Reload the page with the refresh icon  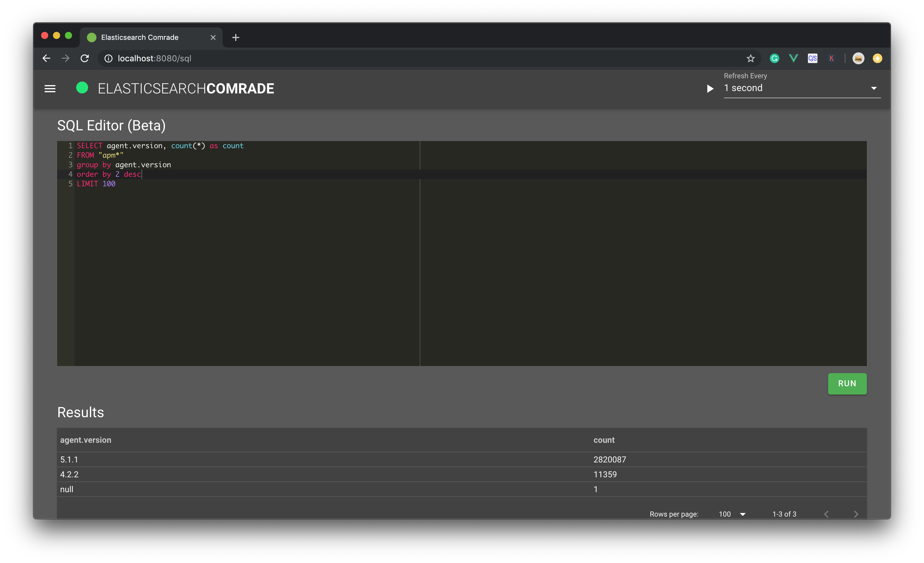coord(85,59)
